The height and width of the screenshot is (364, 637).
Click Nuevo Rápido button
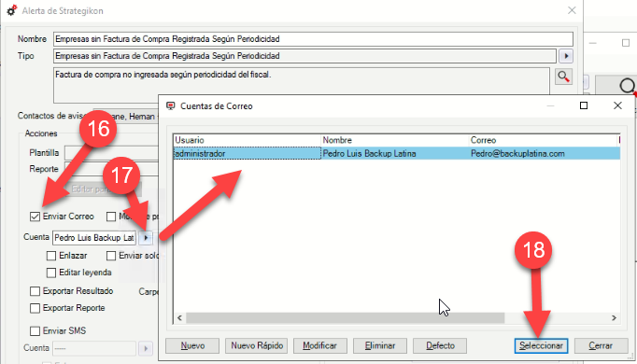coord(257,345)
